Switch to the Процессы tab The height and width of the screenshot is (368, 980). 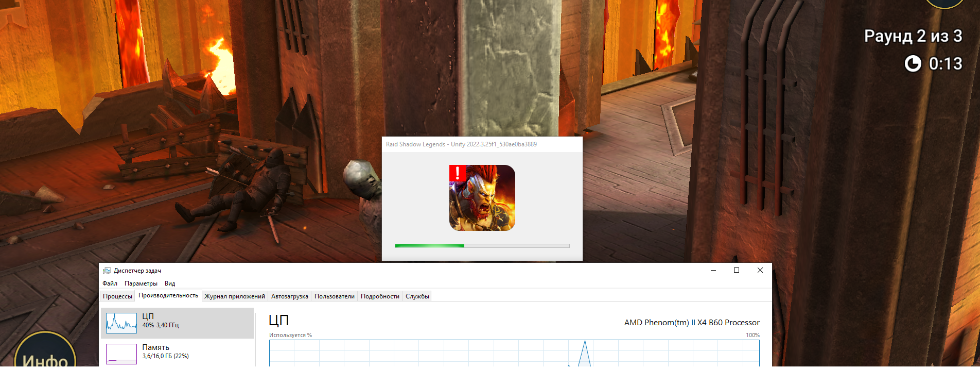[x=117, y=296]
